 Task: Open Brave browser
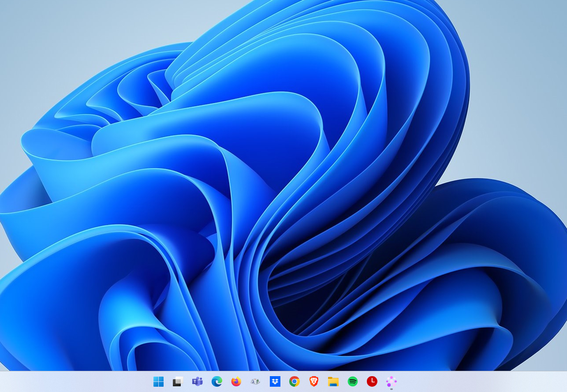click(x=313, y=381)
